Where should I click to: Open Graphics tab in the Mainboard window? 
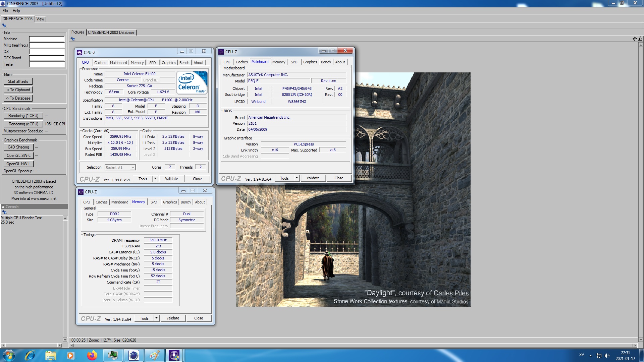tap(310, 62)
